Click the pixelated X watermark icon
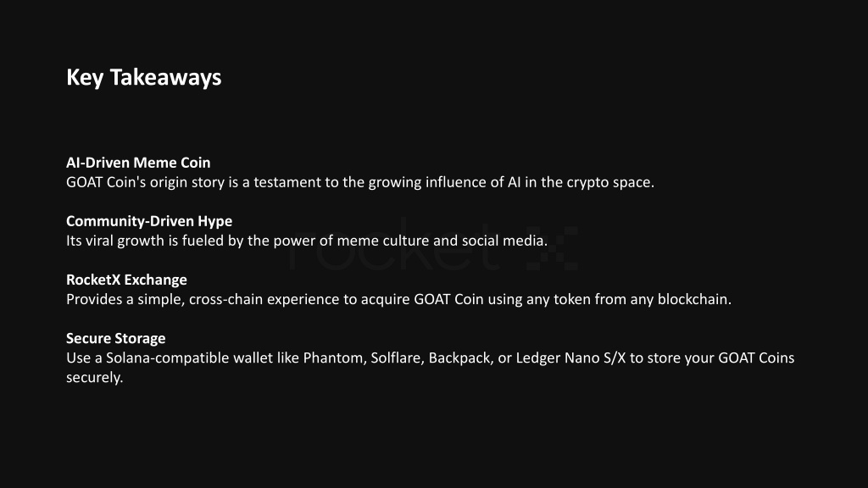868x488 pixels. tap(552, 248)
